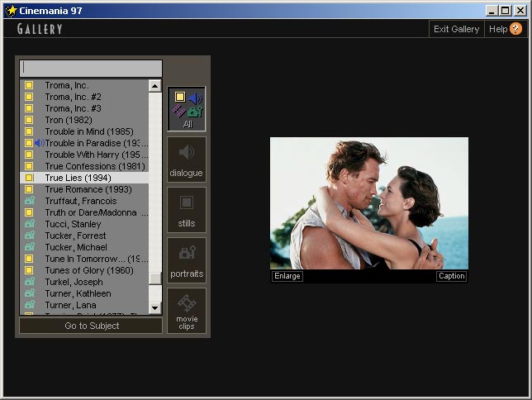Image resolution: width=532 pixels, height=400 pixels.
Task: Click the Help question mark icon
Action: tap(515, 29)
